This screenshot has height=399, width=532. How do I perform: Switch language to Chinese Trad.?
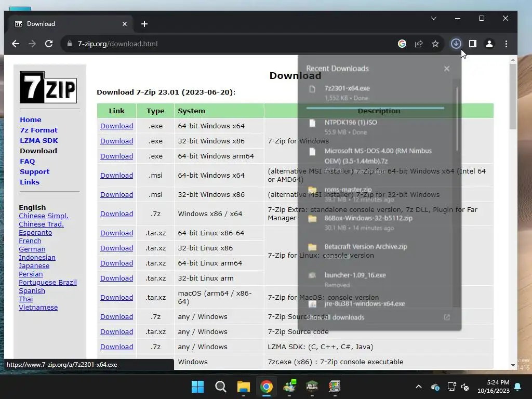[x=41, y=224]
